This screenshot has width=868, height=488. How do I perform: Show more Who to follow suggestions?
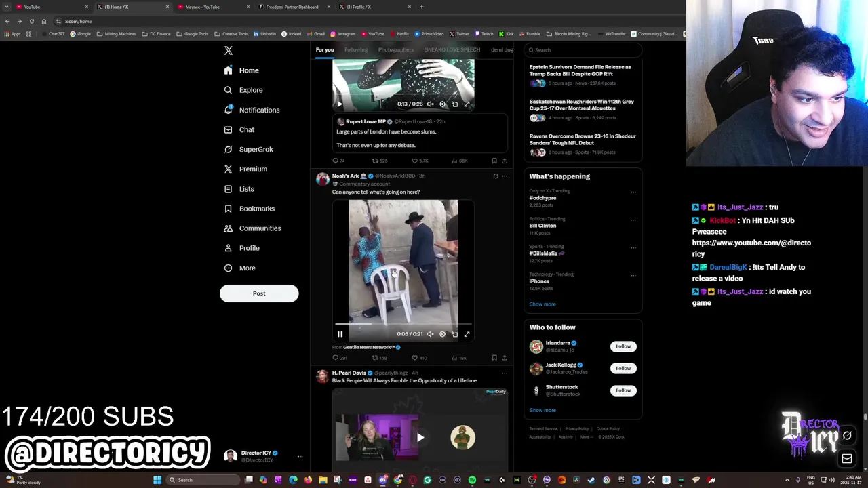click(x=542, y=410)
